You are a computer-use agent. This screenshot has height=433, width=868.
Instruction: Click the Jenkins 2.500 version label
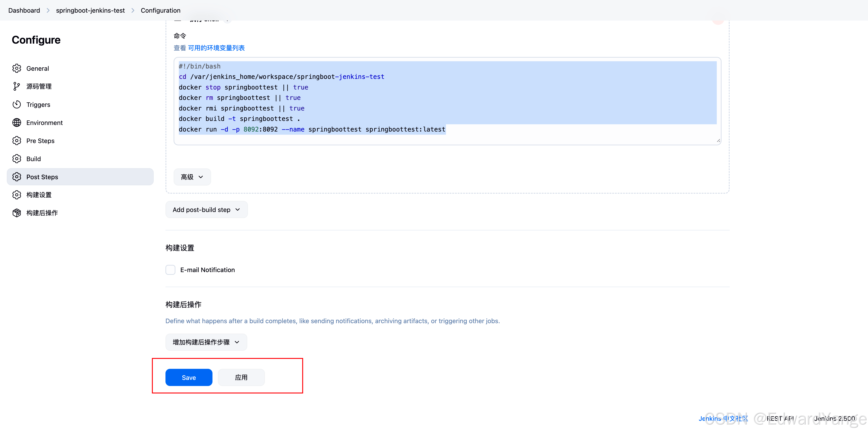pyautogui.click(x=835, y=419)
